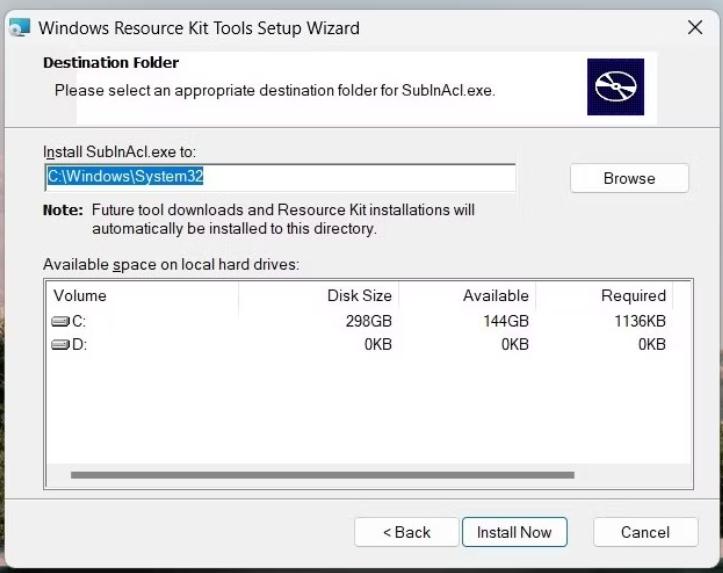Image resolution: width=723 pixels, height=573 pixels.
Task: Click the "Destination Folder" heading
Action: tap(111, 63)
